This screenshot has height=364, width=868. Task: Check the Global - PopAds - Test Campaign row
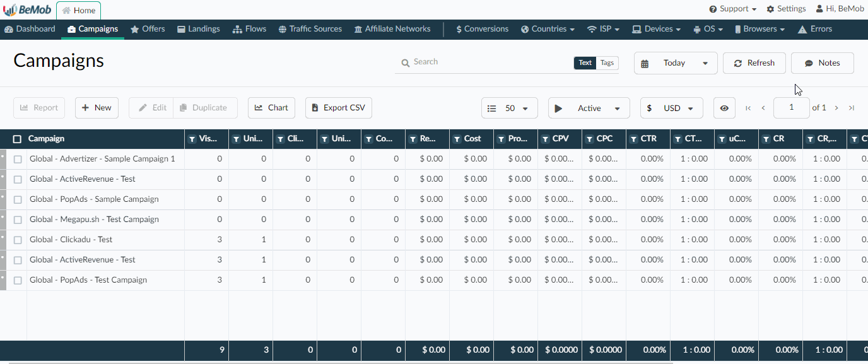[18, 280]
